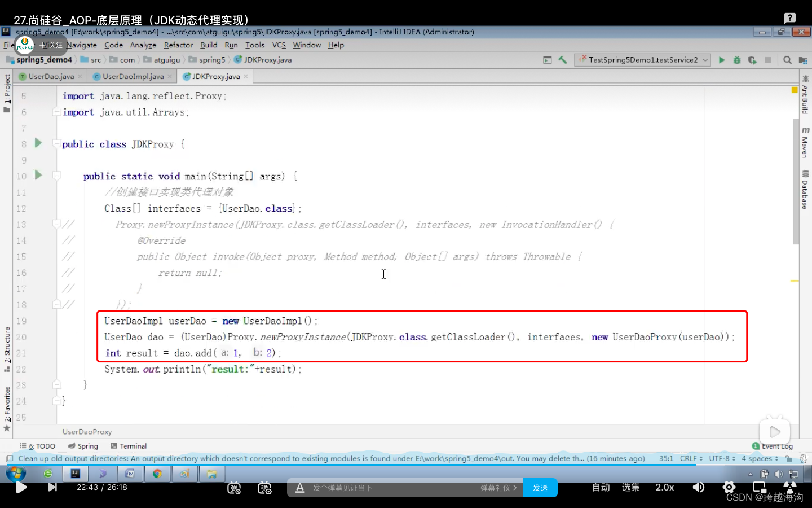Open Project Structure icon in toolbar
812x508 pixels.
[803, 60]
